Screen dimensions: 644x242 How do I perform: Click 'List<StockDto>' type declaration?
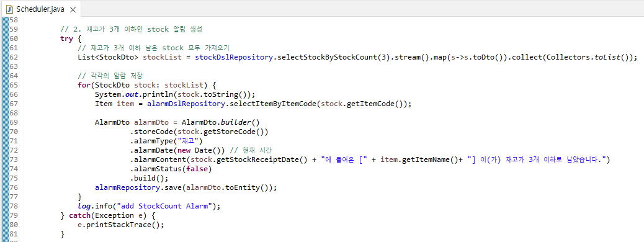point(108,57)
